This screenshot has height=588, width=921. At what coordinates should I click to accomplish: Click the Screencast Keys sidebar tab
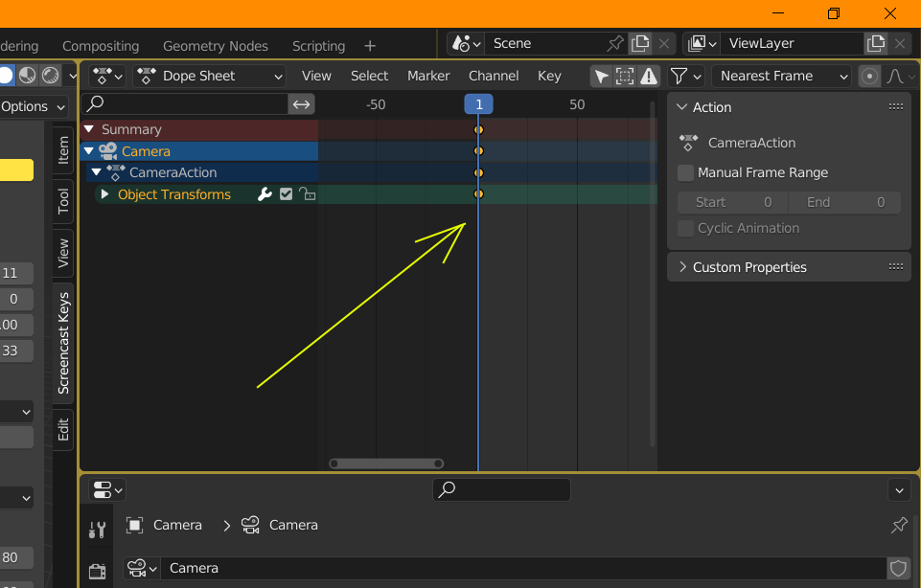pos(64,343)
